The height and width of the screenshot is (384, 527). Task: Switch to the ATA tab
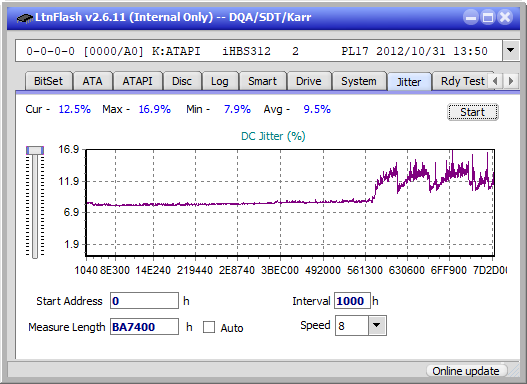tap(92, 81)
